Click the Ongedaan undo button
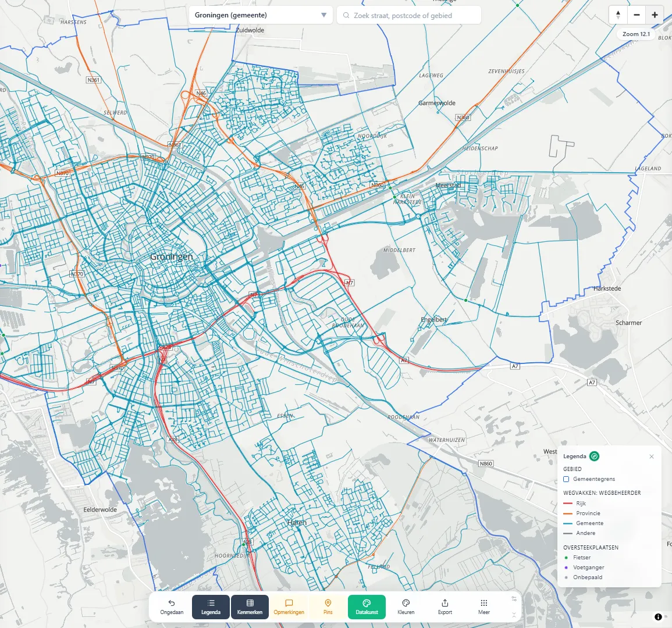 point(172,607)
